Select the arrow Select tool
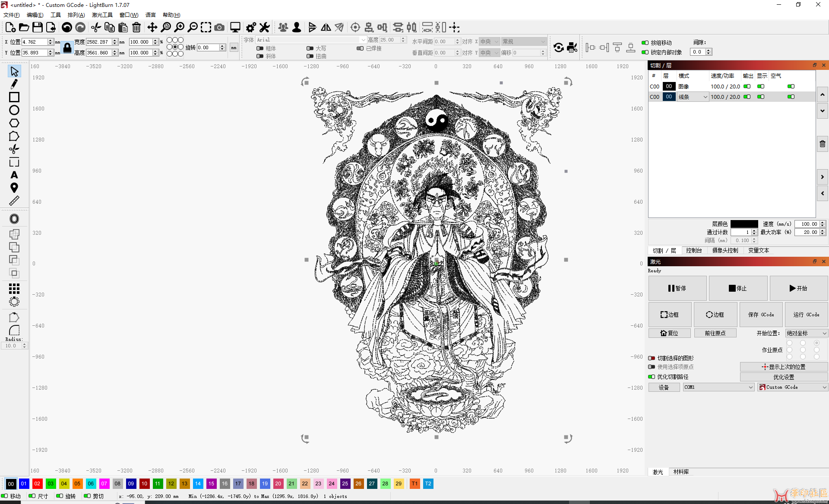829x504 pixels. (14, 71)
